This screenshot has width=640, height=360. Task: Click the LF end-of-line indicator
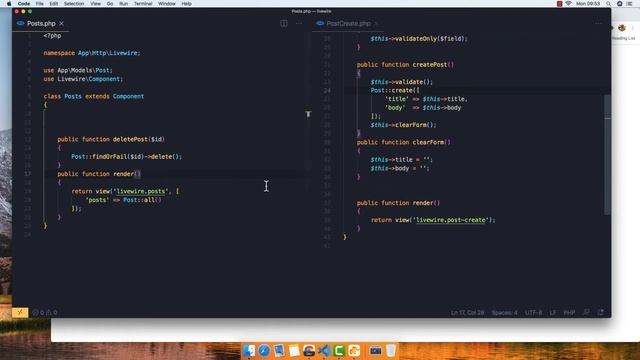(553, 313)
